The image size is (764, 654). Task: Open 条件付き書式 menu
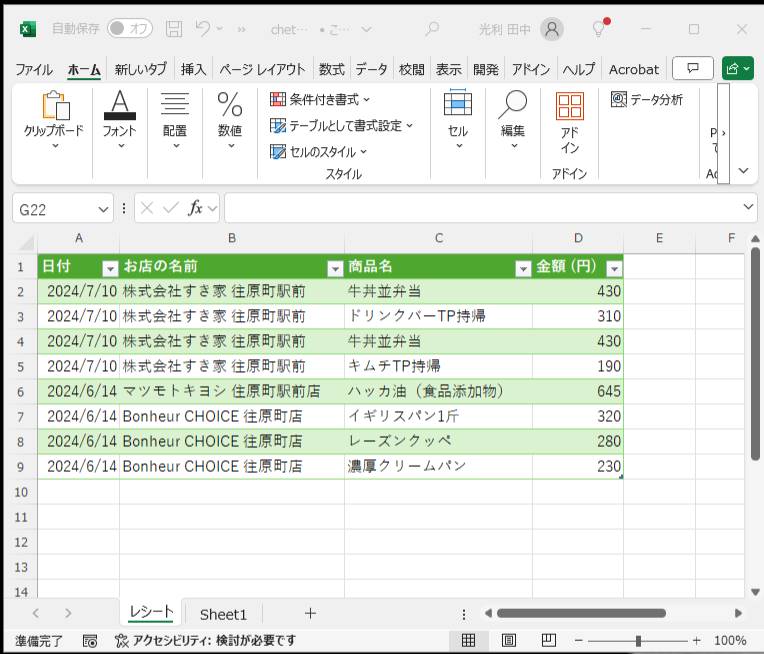[x=320, y=100]
